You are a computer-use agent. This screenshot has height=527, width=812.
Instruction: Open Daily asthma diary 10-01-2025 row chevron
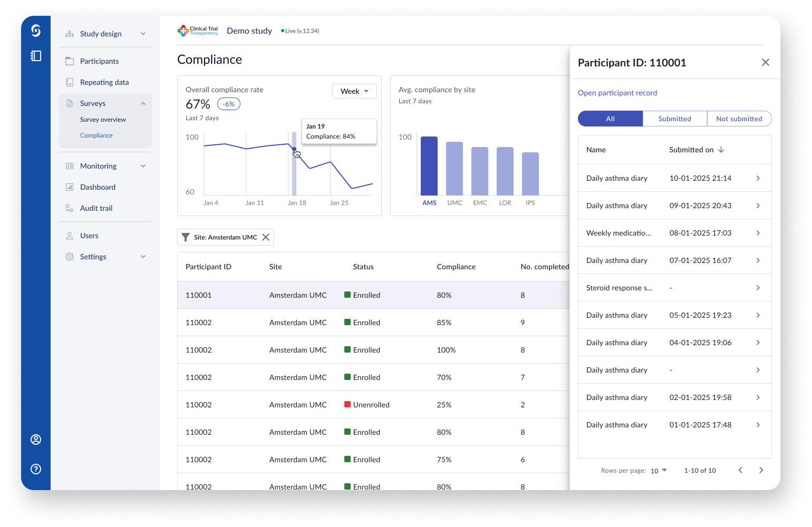pyautogui.click(x=758, y=178)
